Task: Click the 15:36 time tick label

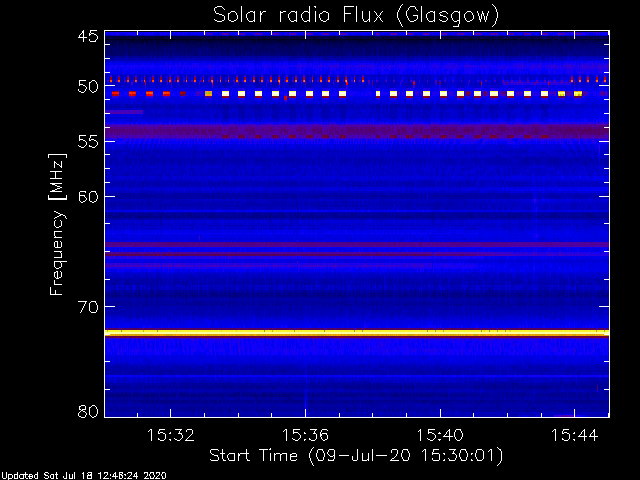Action: [x=305, y=435]
